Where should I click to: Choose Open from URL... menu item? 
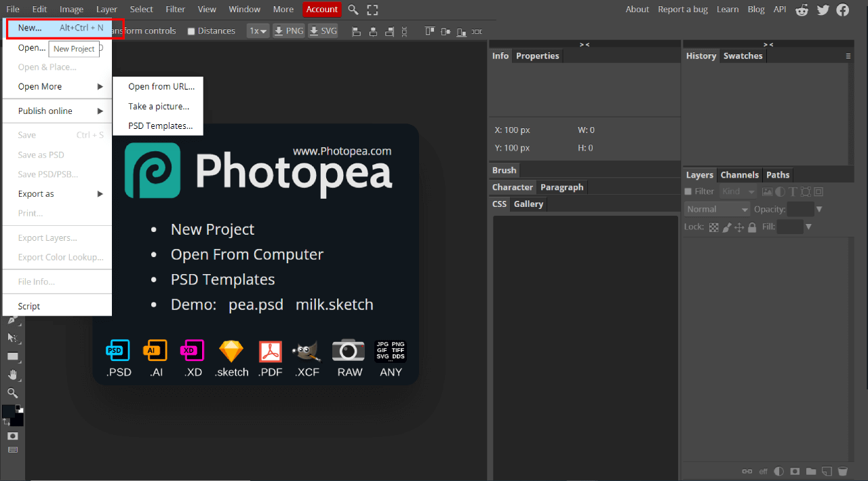click(158, 87)
